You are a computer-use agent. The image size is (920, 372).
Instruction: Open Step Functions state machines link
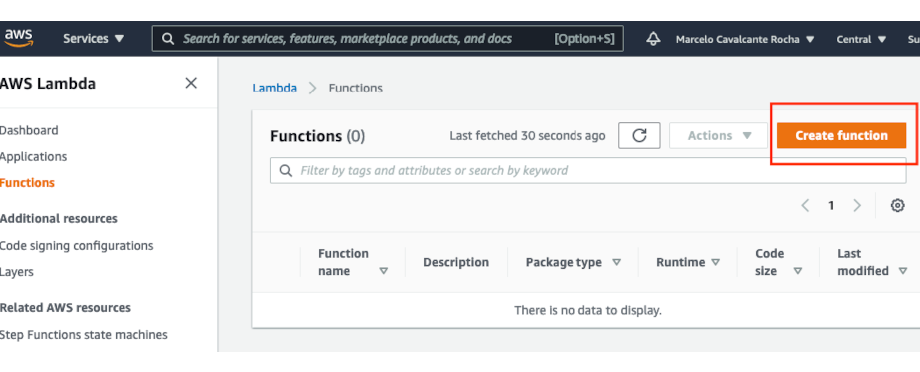pos(83,335)
